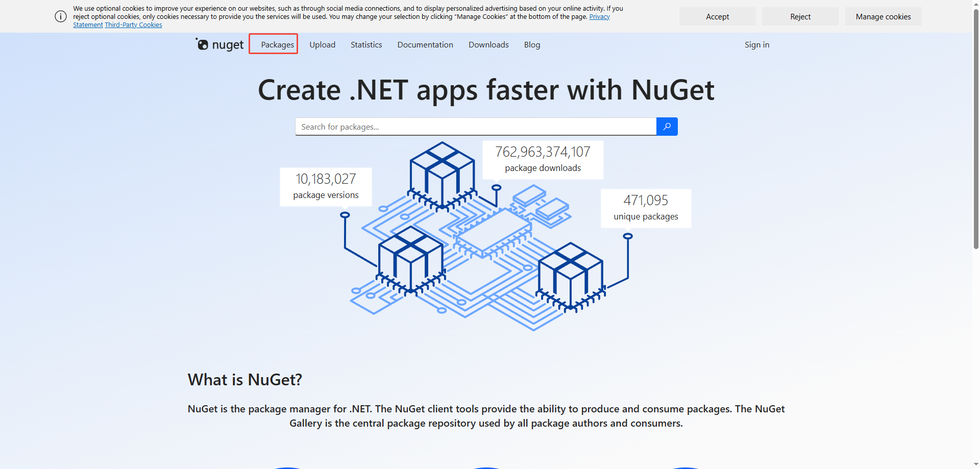Screen dimensions: 980x469
Task: Click the cookie notice info icon
Action: point(60,16)
